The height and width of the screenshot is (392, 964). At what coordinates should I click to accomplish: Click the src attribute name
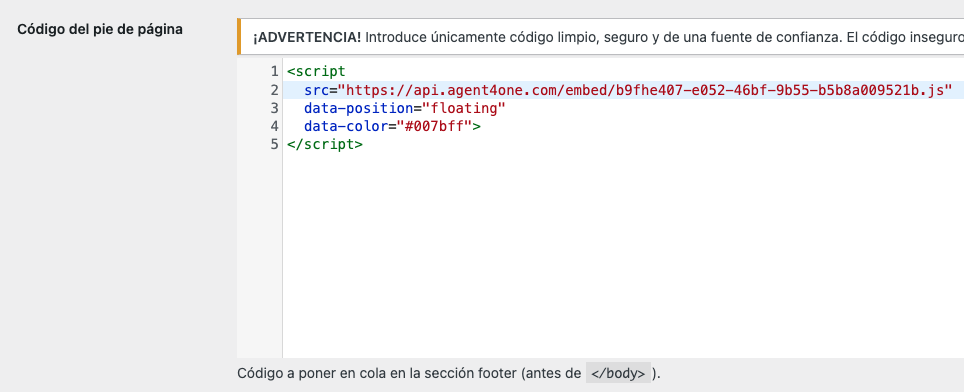(x=316, y=90)
